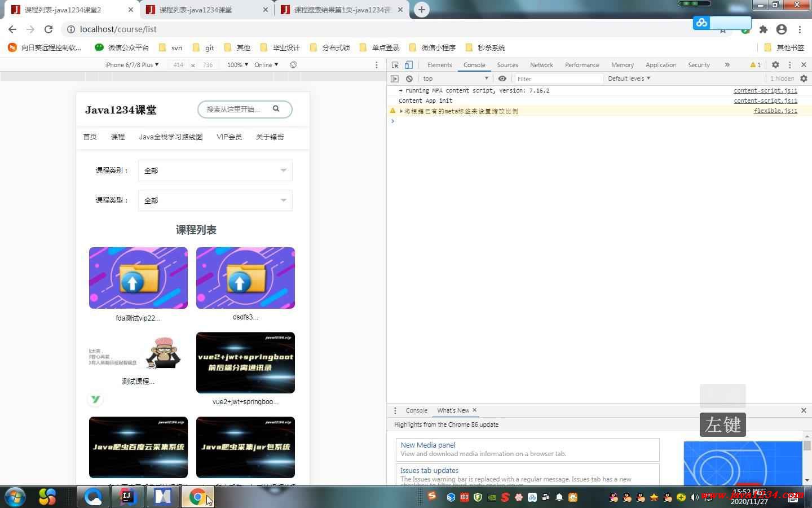Open the 毕业设计 bookmark folder
Viewport: 812px width, 508px height.
click(x=280, y=47)
